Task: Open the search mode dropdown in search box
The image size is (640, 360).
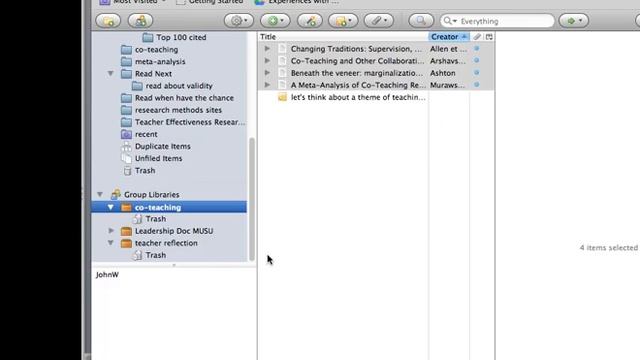Action: point(450,21)
